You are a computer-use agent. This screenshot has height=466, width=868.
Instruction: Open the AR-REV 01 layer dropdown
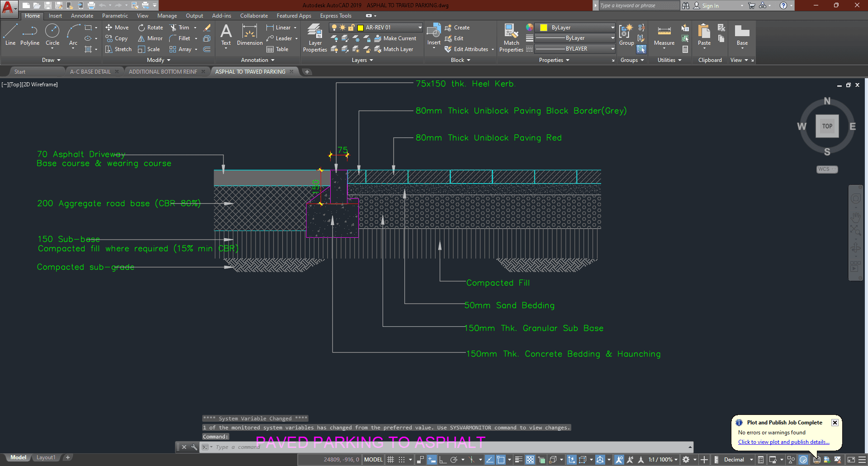(x=420, y=28)
